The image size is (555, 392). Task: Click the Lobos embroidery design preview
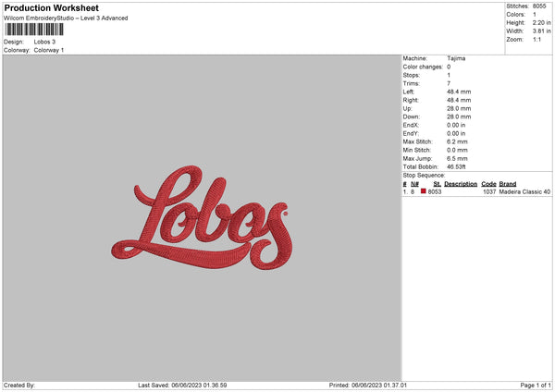[202, 217]
